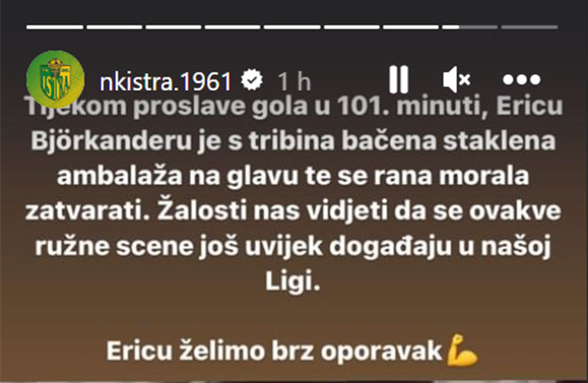
Task: Jump to the seventh story segment
Action: pyautogui.click(x=411, y=27)
